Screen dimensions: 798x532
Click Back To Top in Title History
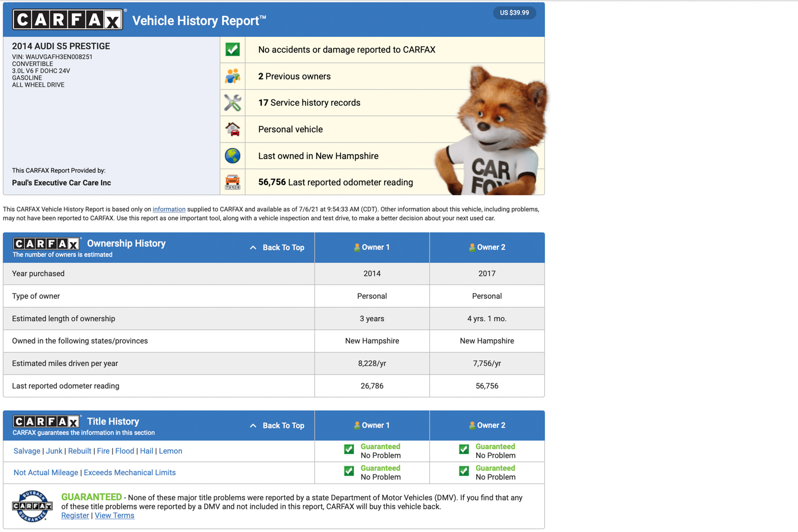point(277,426)
